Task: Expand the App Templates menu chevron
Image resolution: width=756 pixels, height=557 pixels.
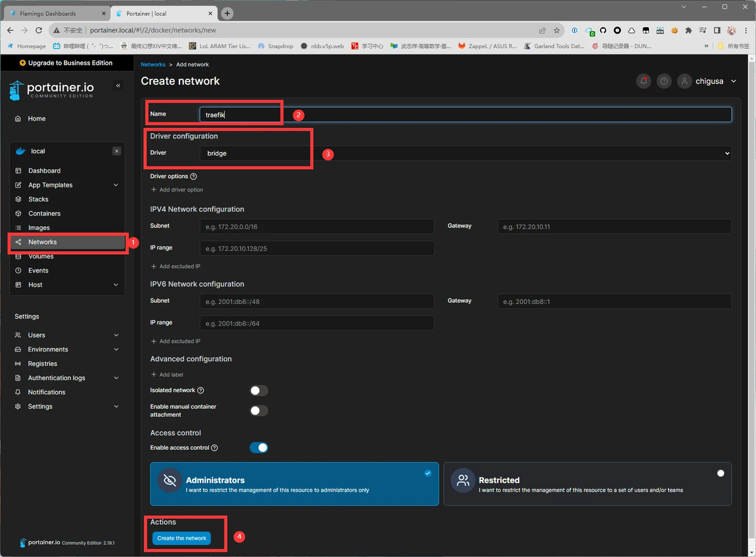Action: [x=115, y=185]
